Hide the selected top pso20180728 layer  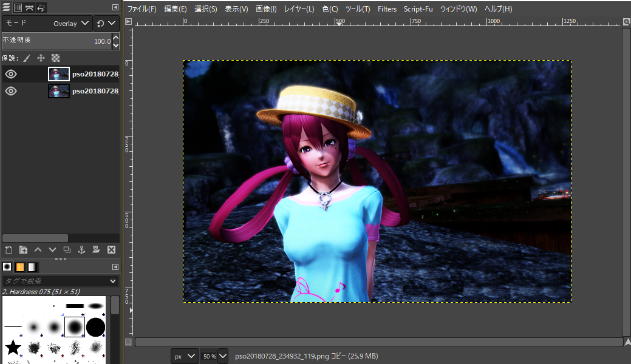click(11, 74)
